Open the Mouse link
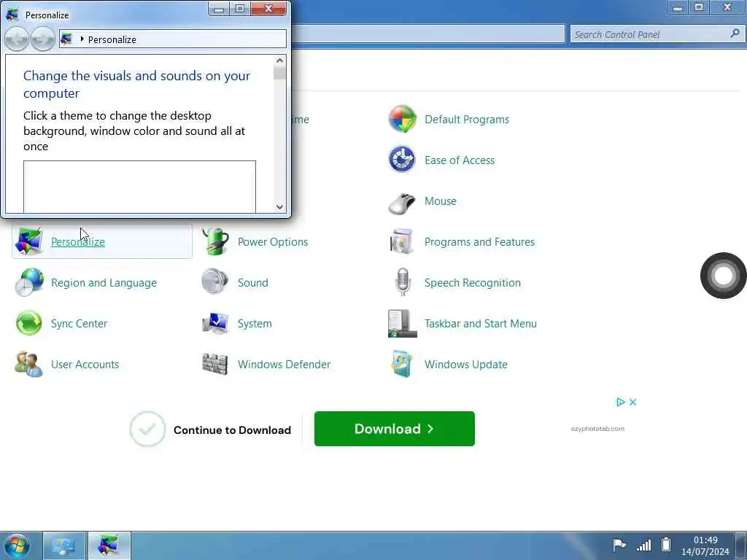 (x=440, y=201)
